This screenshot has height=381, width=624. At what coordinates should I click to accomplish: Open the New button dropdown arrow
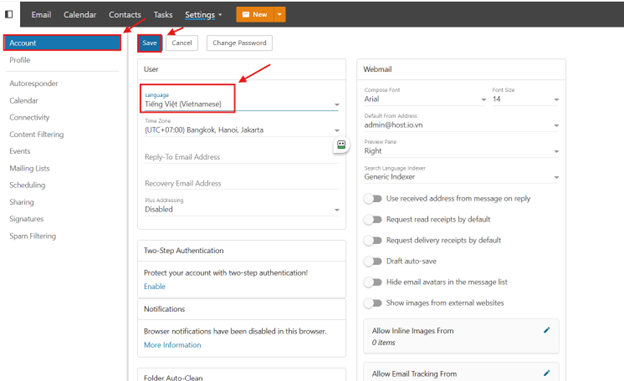pyautogui.click(x=279, y=14)
